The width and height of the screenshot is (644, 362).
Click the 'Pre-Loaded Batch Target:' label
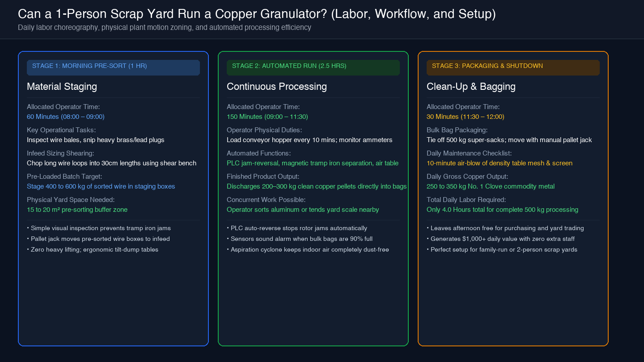[x=64, y=177]
